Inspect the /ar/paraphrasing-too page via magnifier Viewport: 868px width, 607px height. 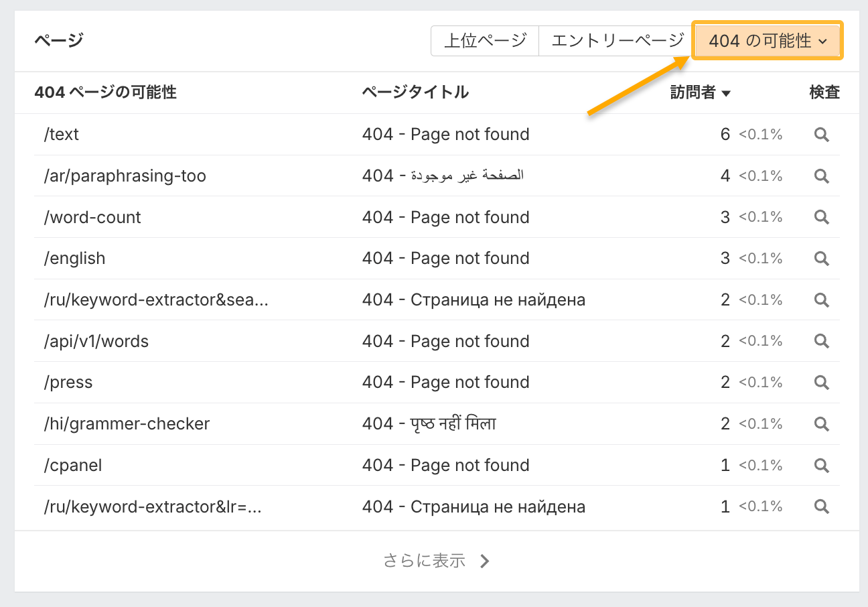(x=821, y=176)
